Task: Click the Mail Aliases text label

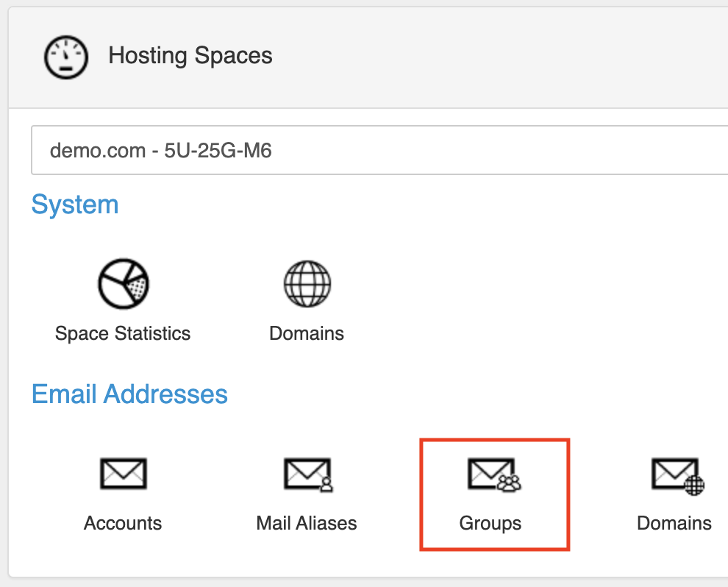Action: click(x=307, y=524)
